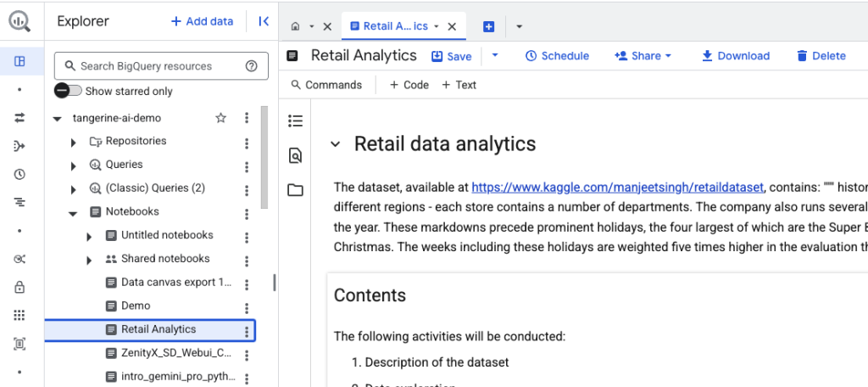The height and width of the screenshot is (387, 868).
Task: Open more options for (Classic) Queries
Action: pos(247,190)
